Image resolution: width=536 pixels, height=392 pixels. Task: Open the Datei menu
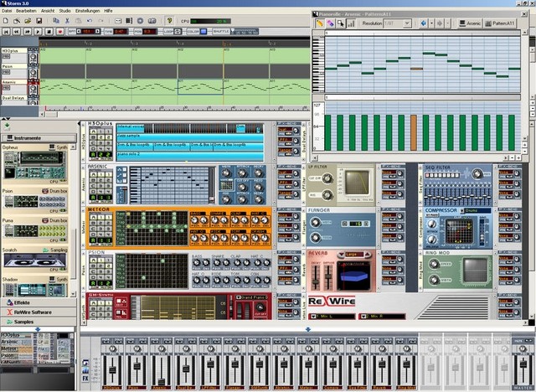tap(7, 11)
